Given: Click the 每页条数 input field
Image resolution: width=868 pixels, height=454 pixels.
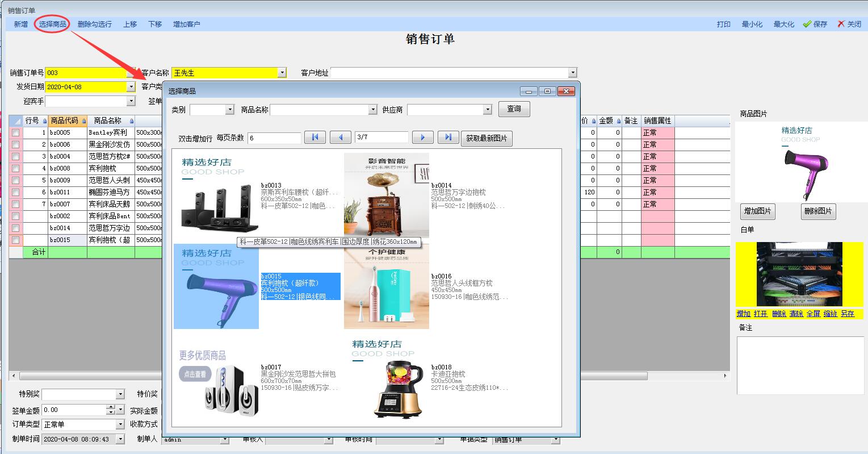Looking at the screenshot, I should coord(274,138).
